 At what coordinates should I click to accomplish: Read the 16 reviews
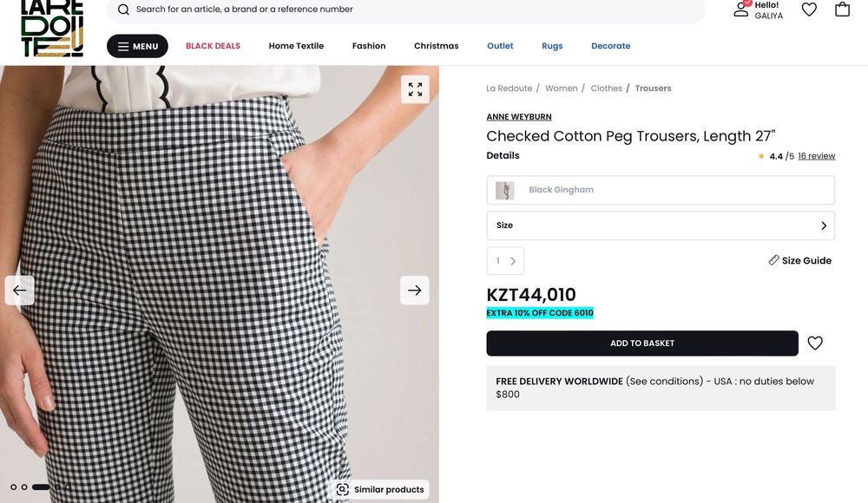tap(816, 156)
